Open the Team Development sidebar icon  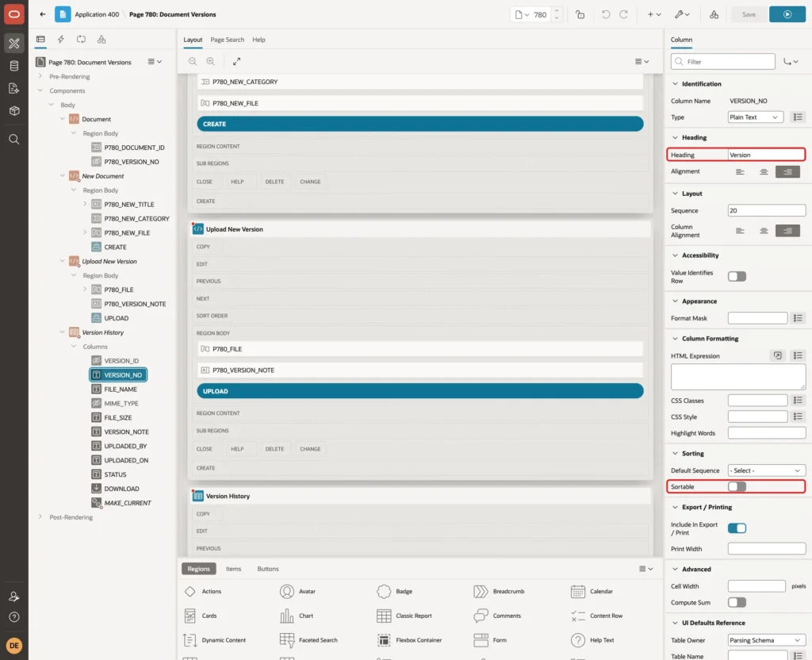14,89
